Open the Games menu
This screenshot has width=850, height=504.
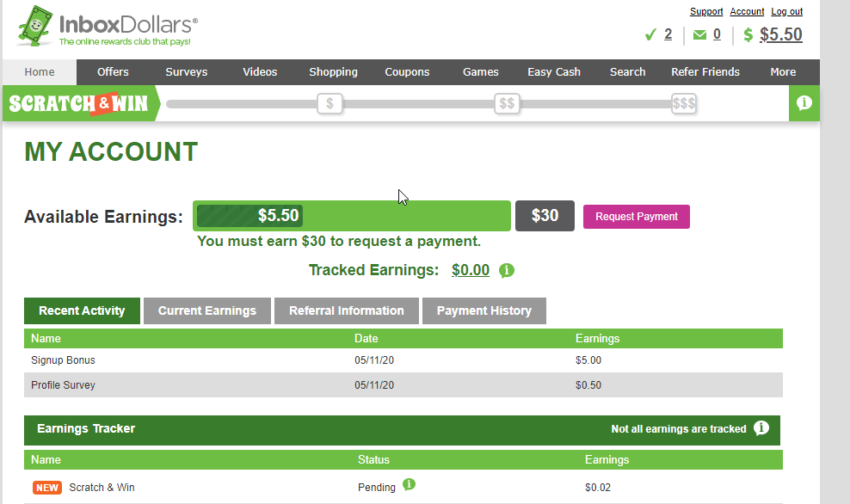[481, 72]
